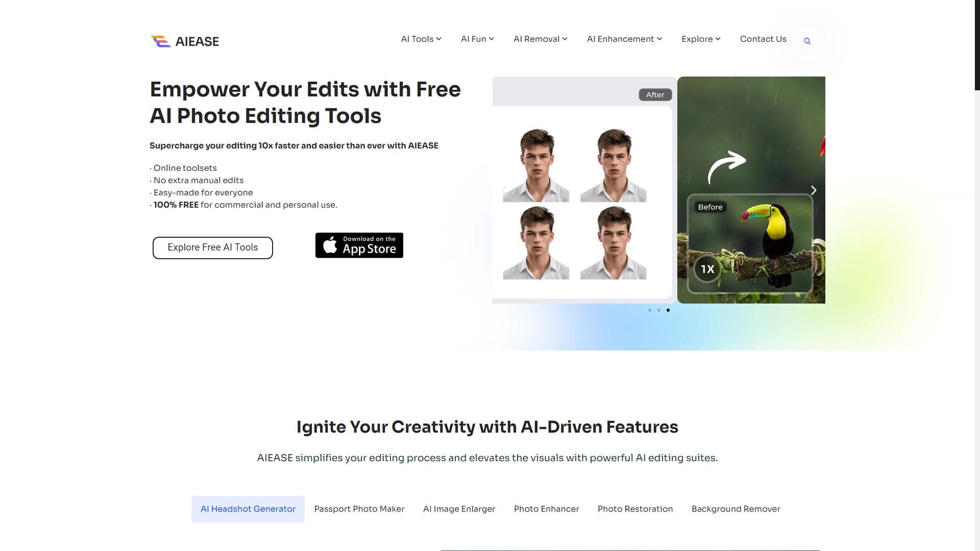Click Explore Free AI Tools button

point(213,247)
